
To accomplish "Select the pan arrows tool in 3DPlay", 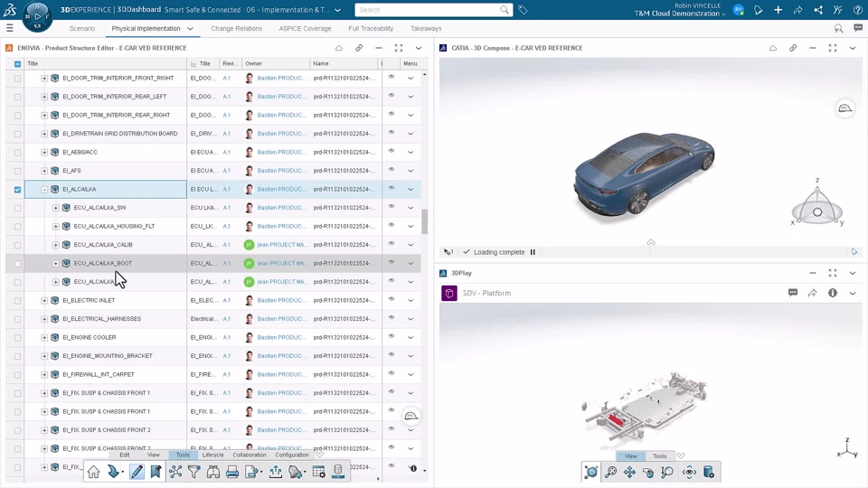I will click(629, 472).
